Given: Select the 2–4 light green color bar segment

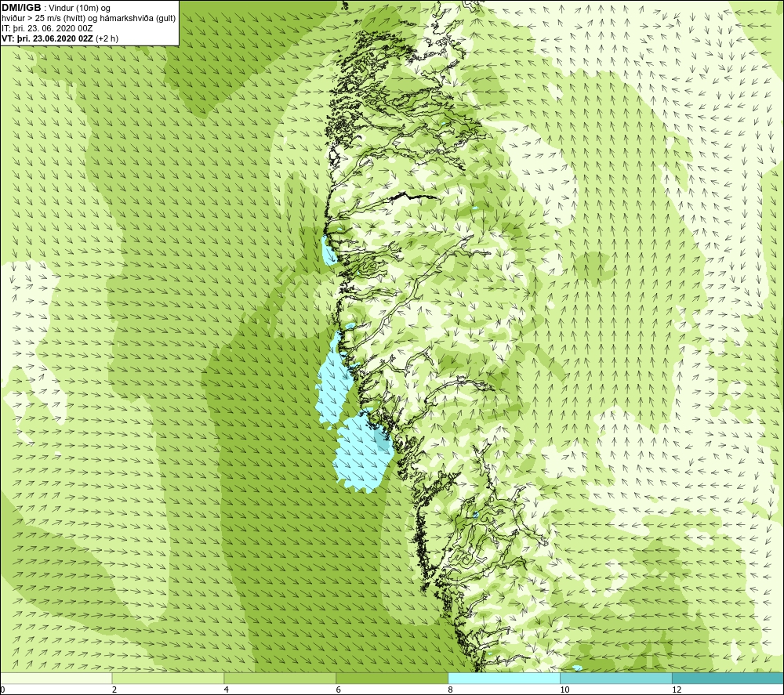Looking at the screenshot, I should pyautogui.click(x=168, y=678).
